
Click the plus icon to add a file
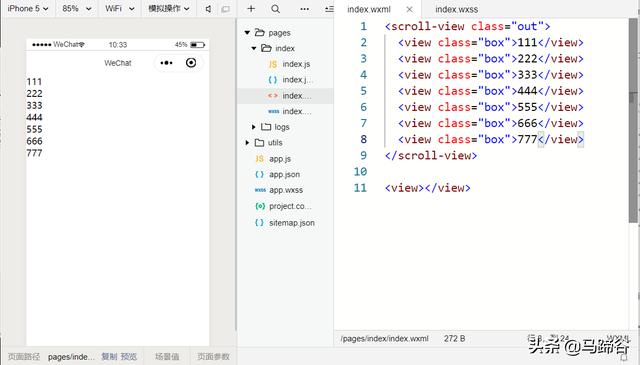(x=251, y=9)
